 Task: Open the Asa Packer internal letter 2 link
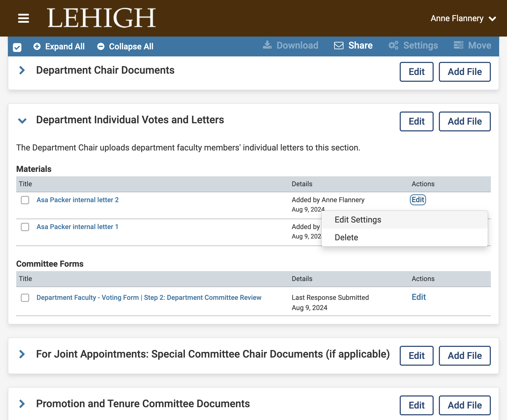pos(78,200)
